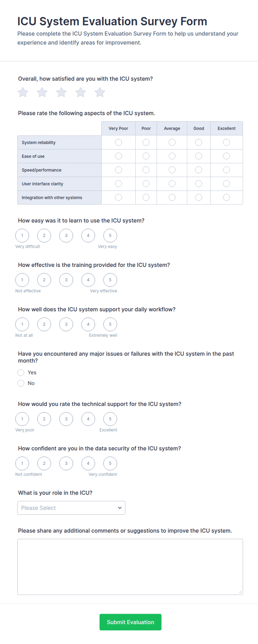Image resolution: width=258 pixels, height=644 pixels.
Task: Set Speed/performance to Average
Action: [x=172, y=170]
